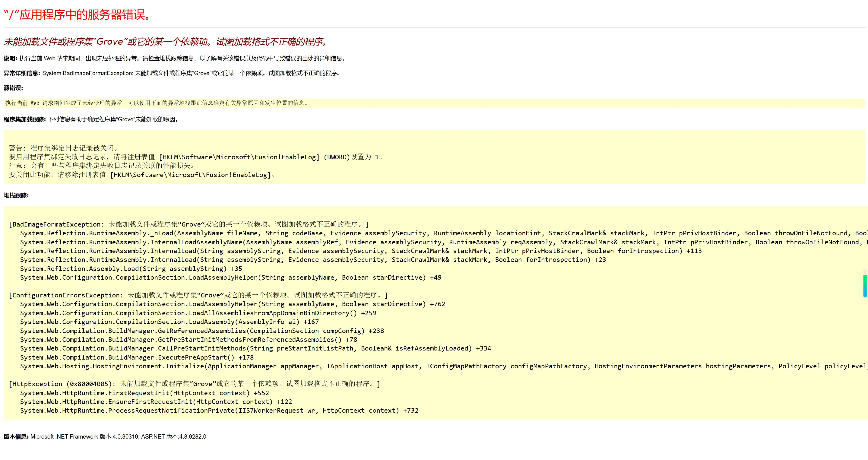
Task: Click the BuildManager.ExecutePreAppStart() +178 trace line
Action: pyautogui.click(x=136, y=357)
